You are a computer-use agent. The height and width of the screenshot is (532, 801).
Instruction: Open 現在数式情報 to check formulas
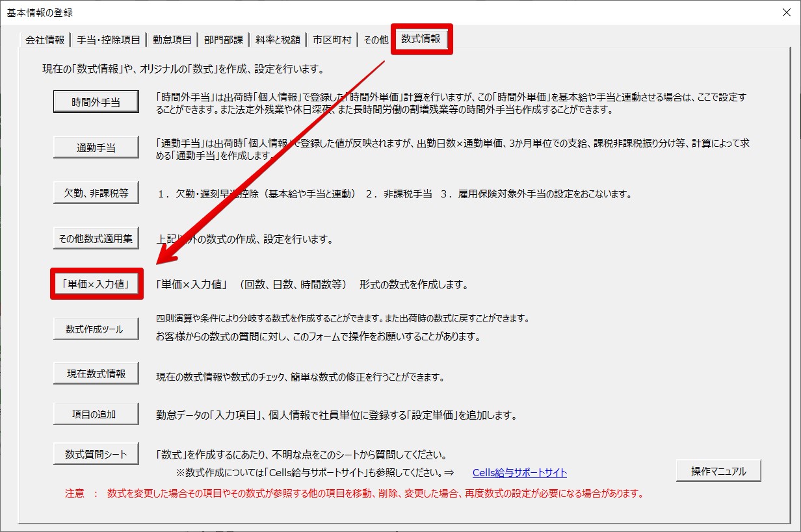tap(96, 374)
